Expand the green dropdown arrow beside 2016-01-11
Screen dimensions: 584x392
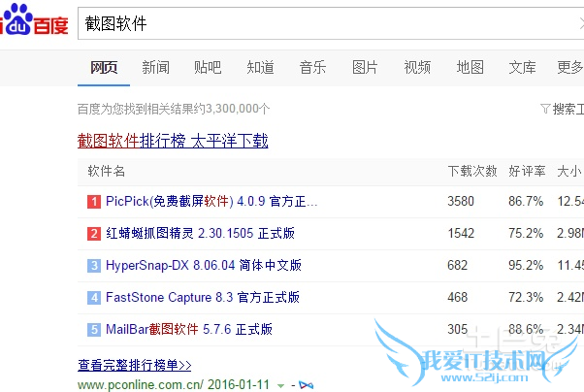[x=280, y=386]
